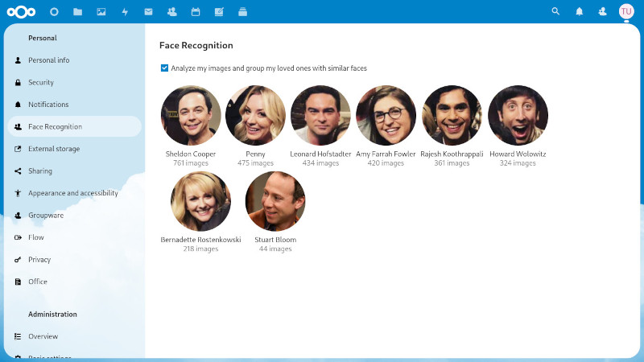Image resolution: width=644 pixels, height=362 pixels.
Task: Open the Activity lightning bolt icon
Action: 125,12
